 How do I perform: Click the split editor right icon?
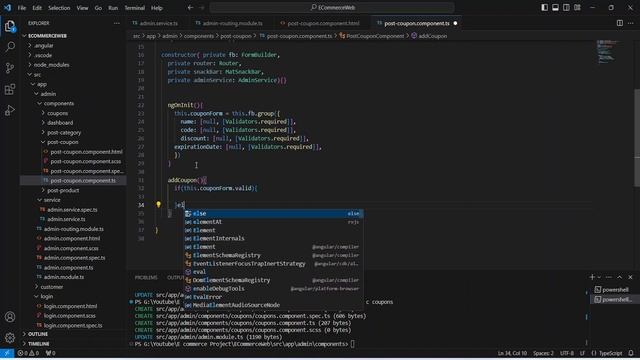(620, 23)
